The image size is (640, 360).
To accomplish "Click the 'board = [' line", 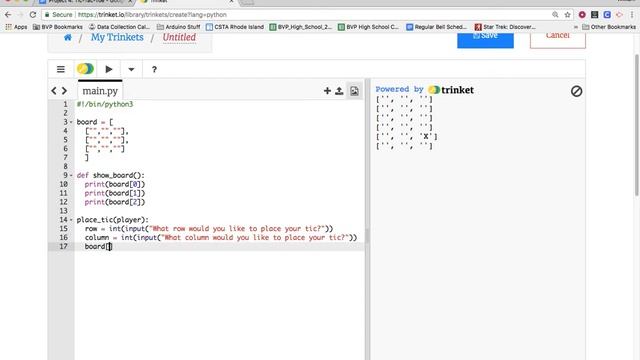I will tap(95, 122).
